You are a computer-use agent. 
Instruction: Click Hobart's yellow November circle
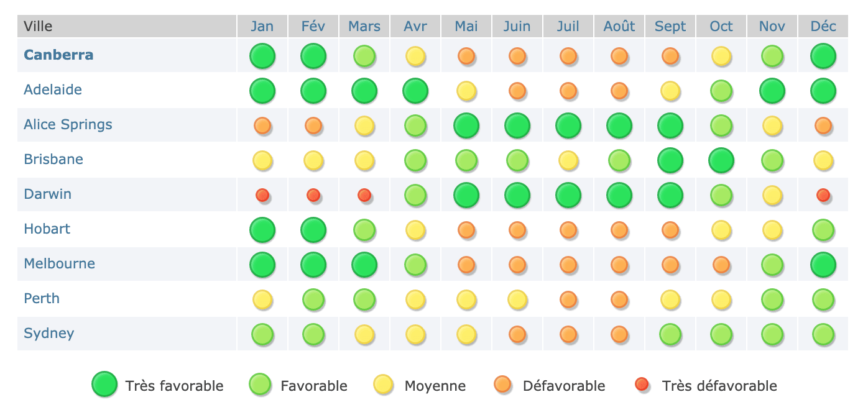pos(772,230)
